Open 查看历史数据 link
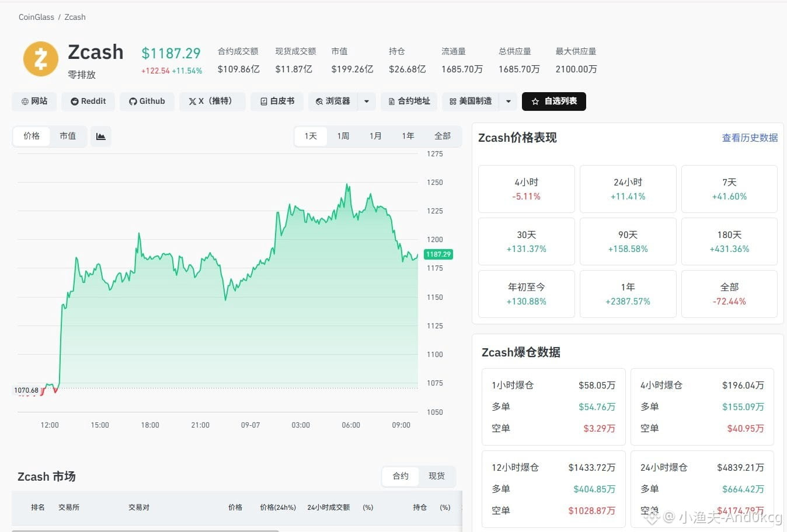This screenshot has width=787, height=532. [x=750, y=138]
